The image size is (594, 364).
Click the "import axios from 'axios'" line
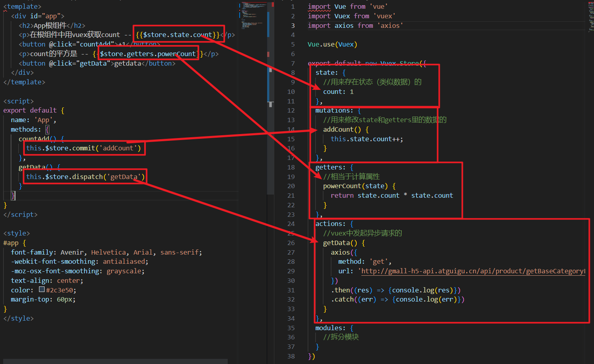click(355, 25)
